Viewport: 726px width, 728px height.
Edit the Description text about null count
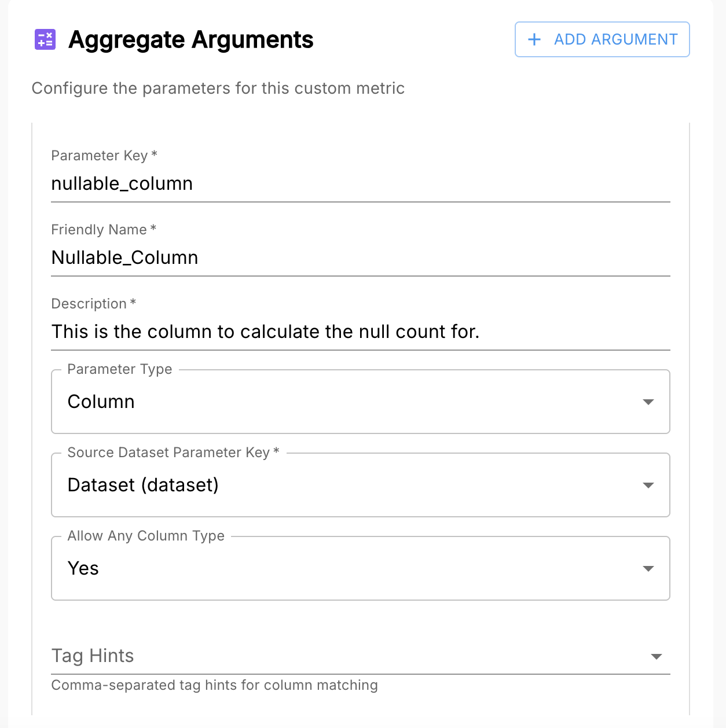360,332
